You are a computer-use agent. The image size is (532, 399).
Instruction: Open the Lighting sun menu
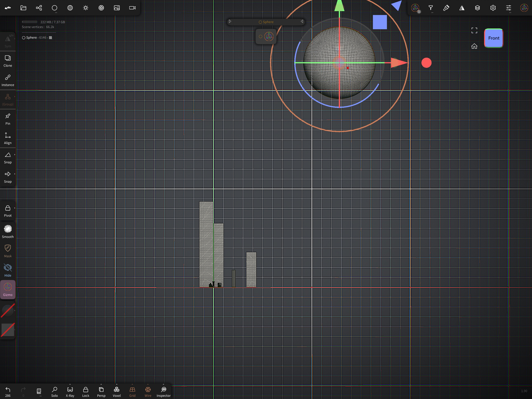tap(86, 8)
